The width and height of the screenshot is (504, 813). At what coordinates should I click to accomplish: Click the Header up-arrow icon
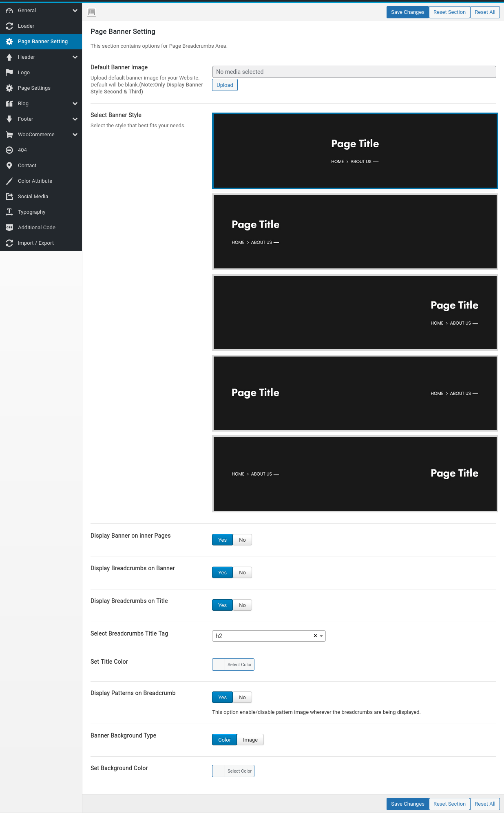coord(9,57)
